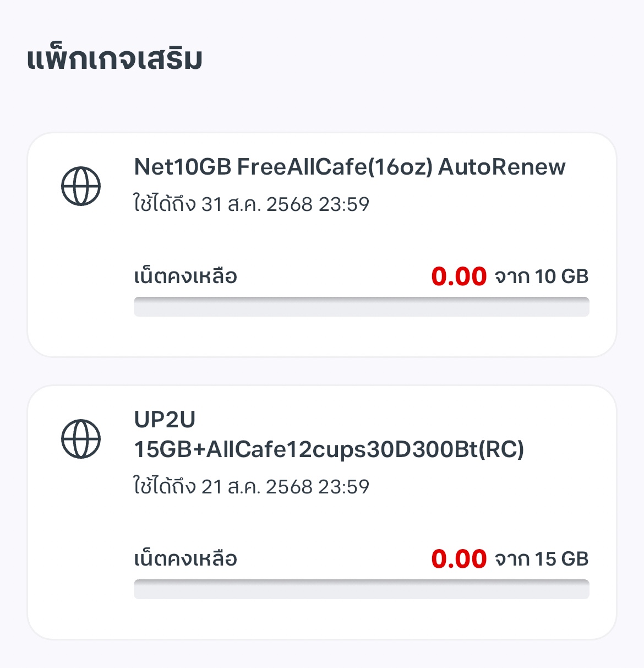Tap เน็ตคงเหลือ label in the Net10GB card
Screen dimensions: 644x668
click(x=185, y=275)
